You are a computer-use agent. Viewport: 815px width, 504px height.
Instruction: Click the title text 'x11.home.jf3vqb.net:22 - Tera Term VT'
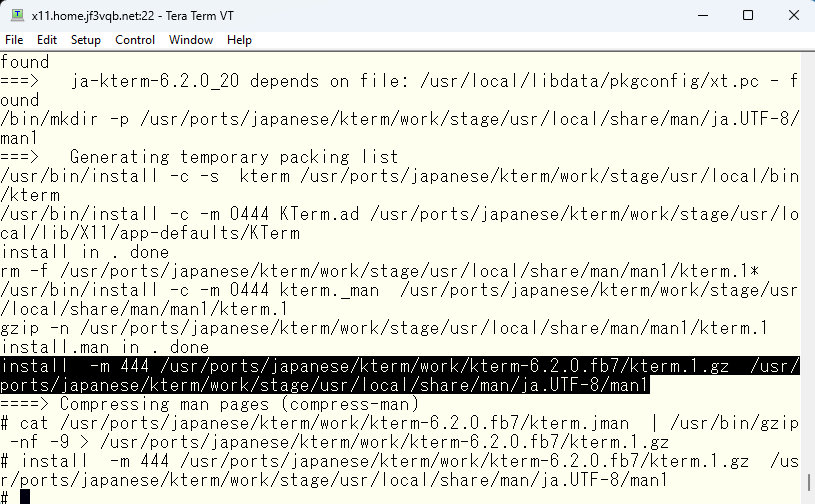pos(133,16)
